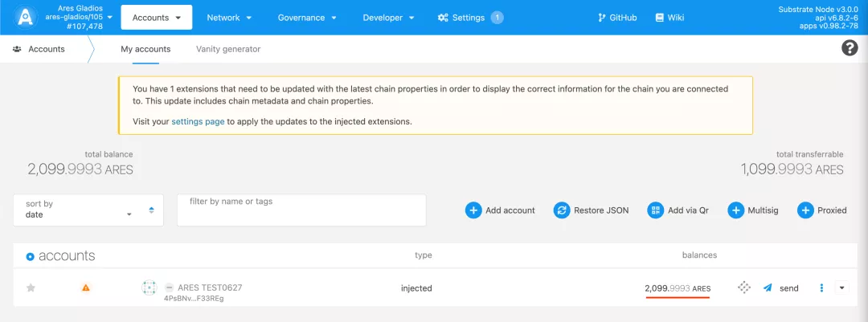Open the chain selector dropdown arrow
The image size is (868, 322).
(x=109, y=17)
